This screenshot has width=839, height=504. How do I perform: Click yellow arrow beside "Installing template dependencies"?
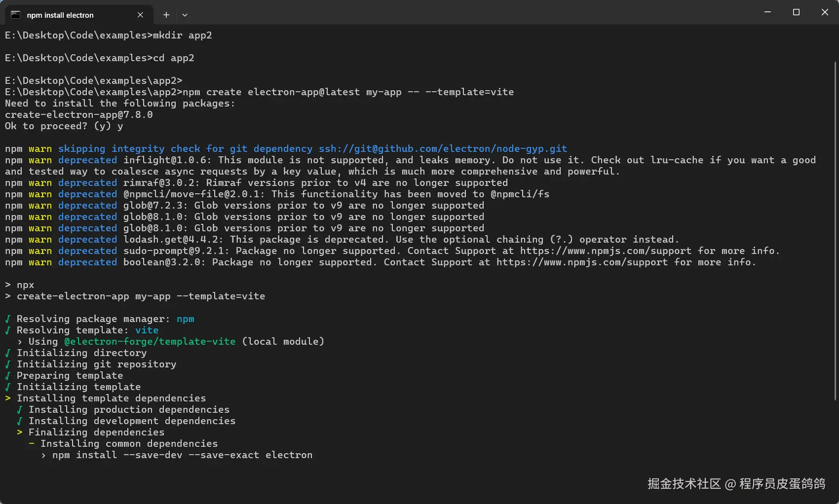pos(8,398)
